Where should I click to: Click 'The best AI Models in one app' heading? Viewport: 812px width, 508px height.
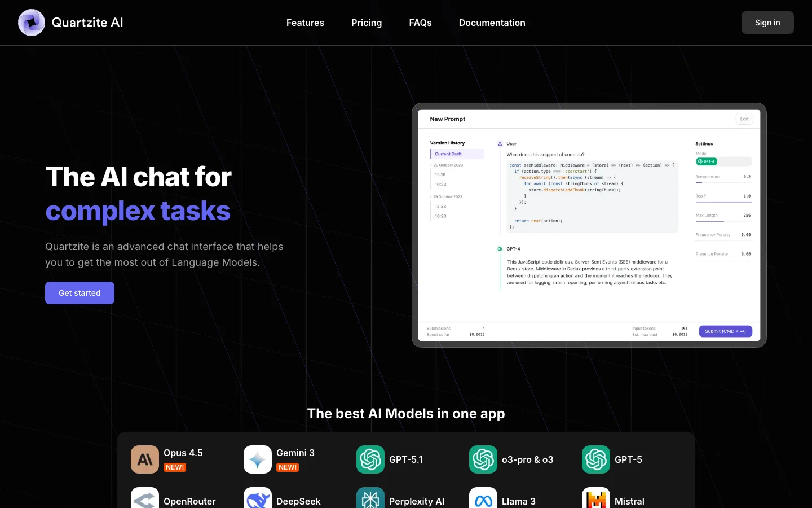coord(406,414)
